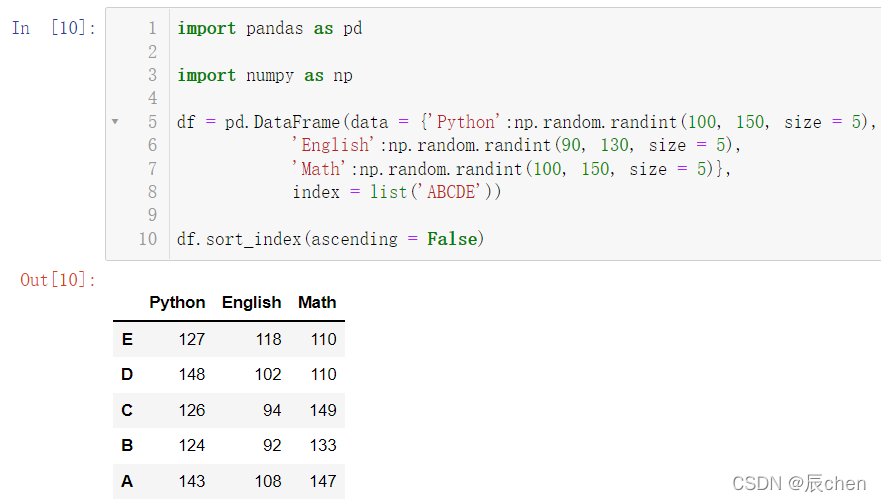The height and width of the screenshot is (502, 881).
Task: Click the 'ABCDE' string in code
Action: [x=451, y=192]
